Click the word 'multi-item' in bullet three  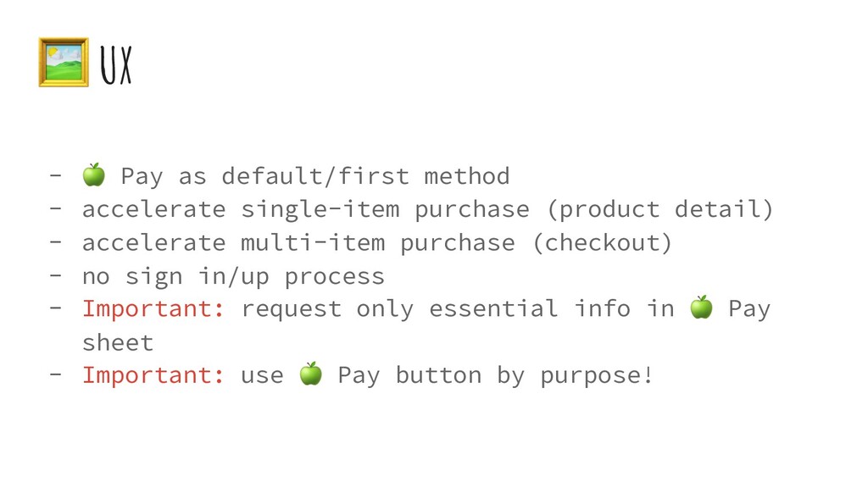click(313, 243)
